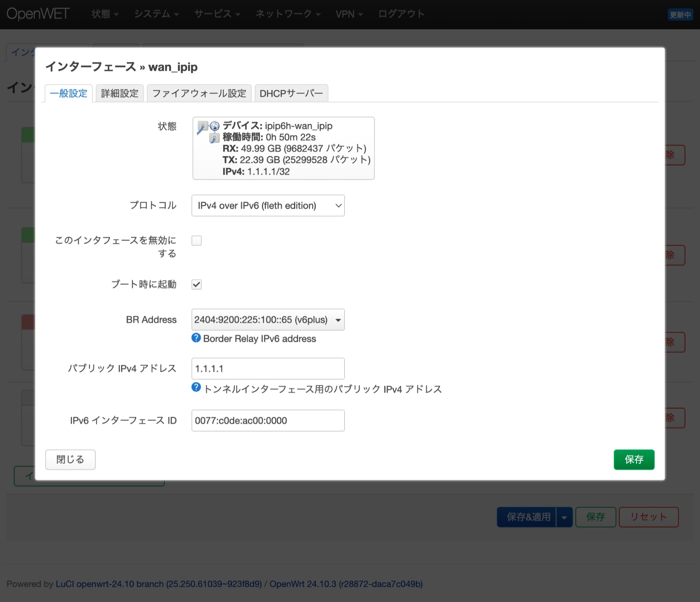Open the BR Address dropdown
Viewport: 700px width, 602px height.
268,319
